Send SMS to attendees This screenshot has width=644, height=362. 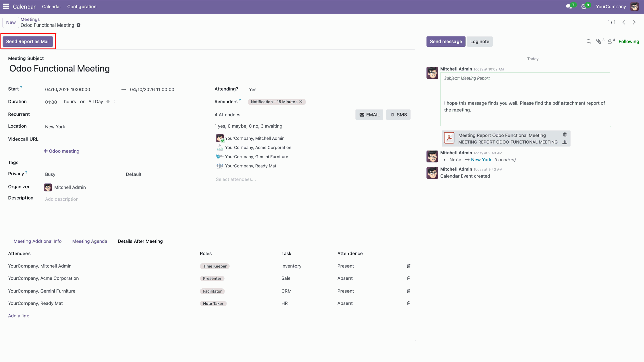pyautogui.click(x=398, y=115)
